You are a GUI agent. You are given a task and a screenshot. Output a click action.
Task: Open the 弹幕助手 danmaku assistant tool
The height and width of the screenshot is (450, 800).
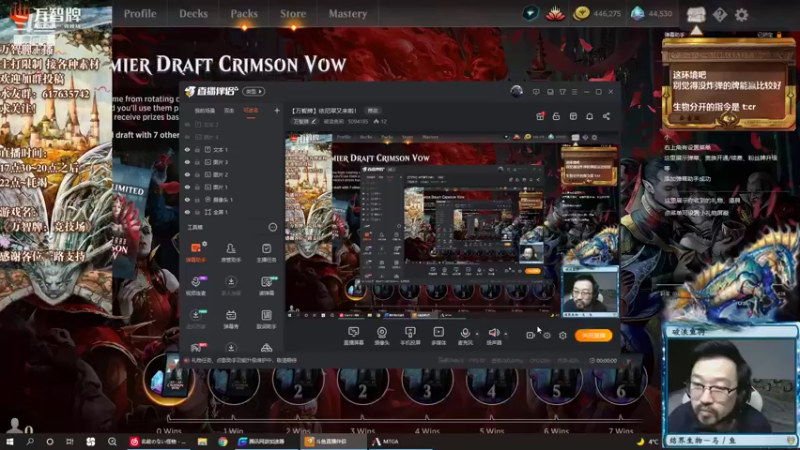tap(196, 252)
